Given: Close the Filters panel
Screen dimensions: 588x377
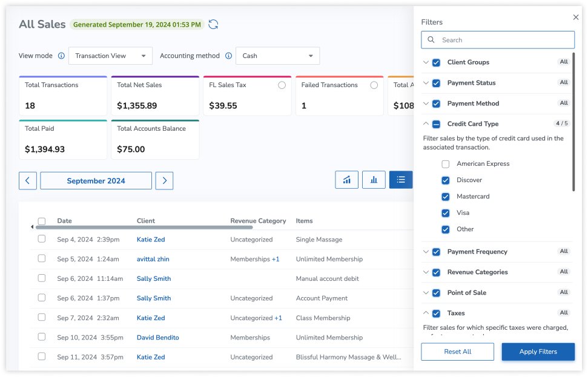Looking at the screenshot, I should point(576,17).
